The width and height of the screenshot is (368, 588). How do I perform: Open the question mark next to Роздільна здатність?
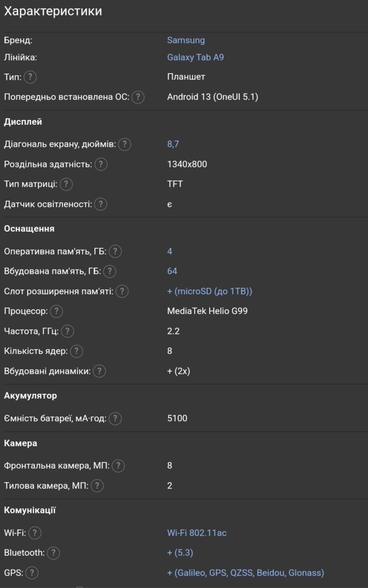pos(101,164)
